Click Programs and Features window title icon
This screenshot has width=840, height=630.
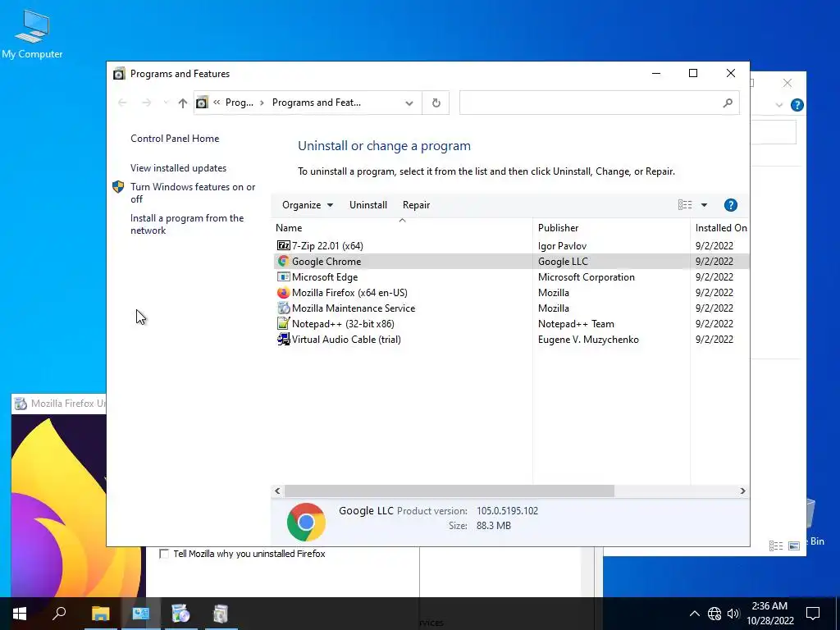click(119, 74)
